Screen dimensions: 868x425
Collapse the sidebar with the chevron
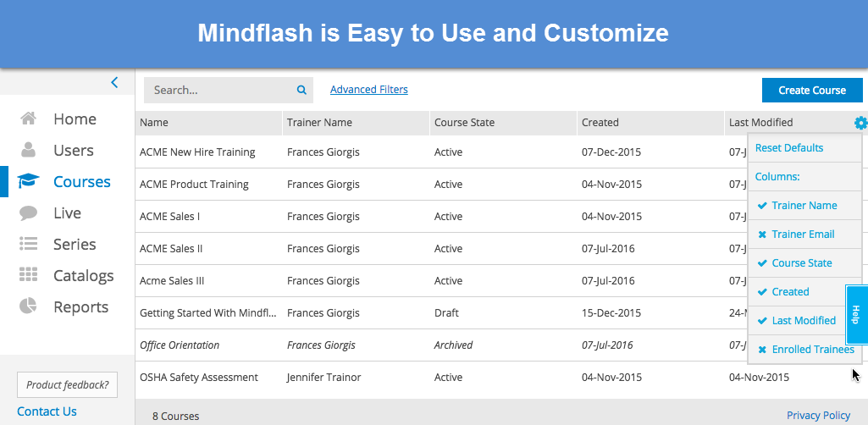click(114, 82)
